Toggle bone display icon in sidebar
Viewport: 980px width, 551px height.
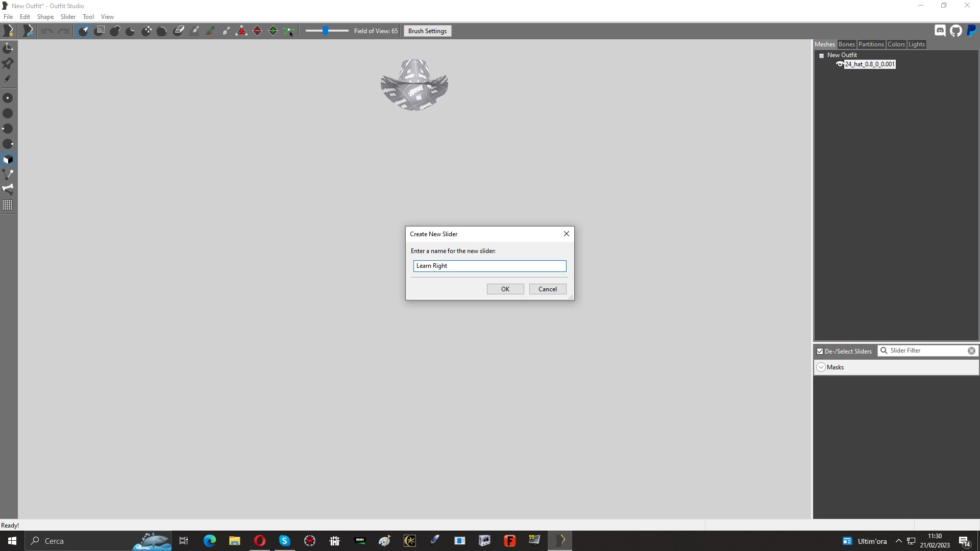coord(8,189)
